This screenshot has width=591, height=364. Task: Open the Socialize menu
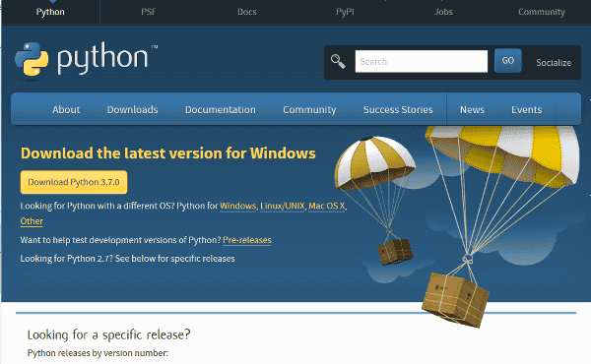coord(554,63)
